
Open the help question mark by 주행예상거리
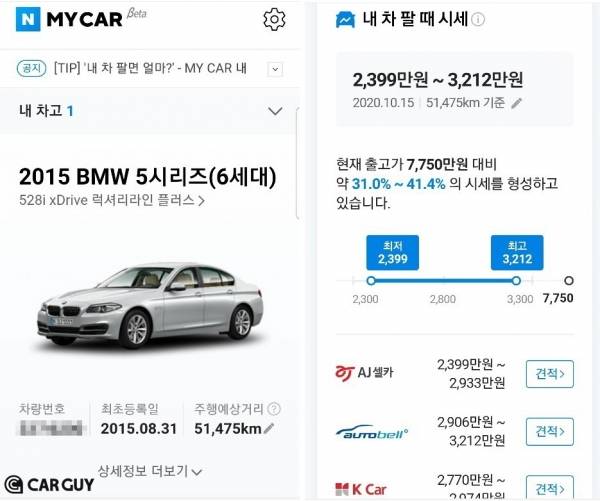(x=274, y=409)
